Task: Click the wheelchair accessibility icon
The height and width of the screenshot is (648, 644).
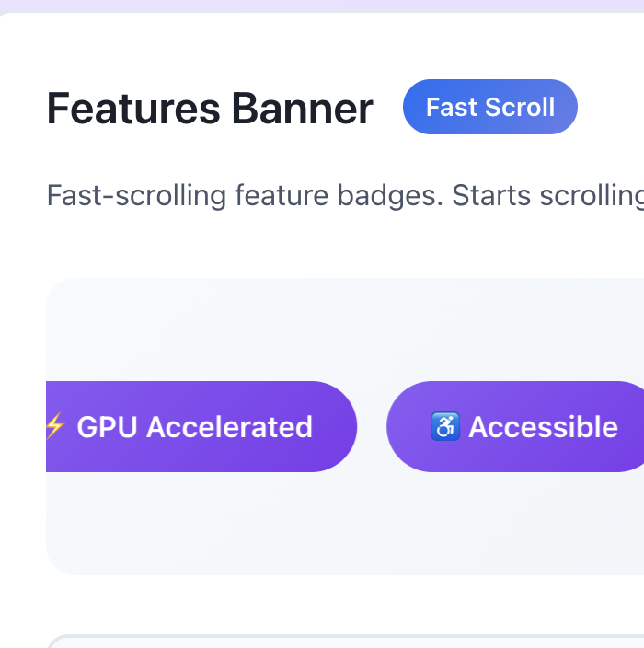Action: point(444,426)
